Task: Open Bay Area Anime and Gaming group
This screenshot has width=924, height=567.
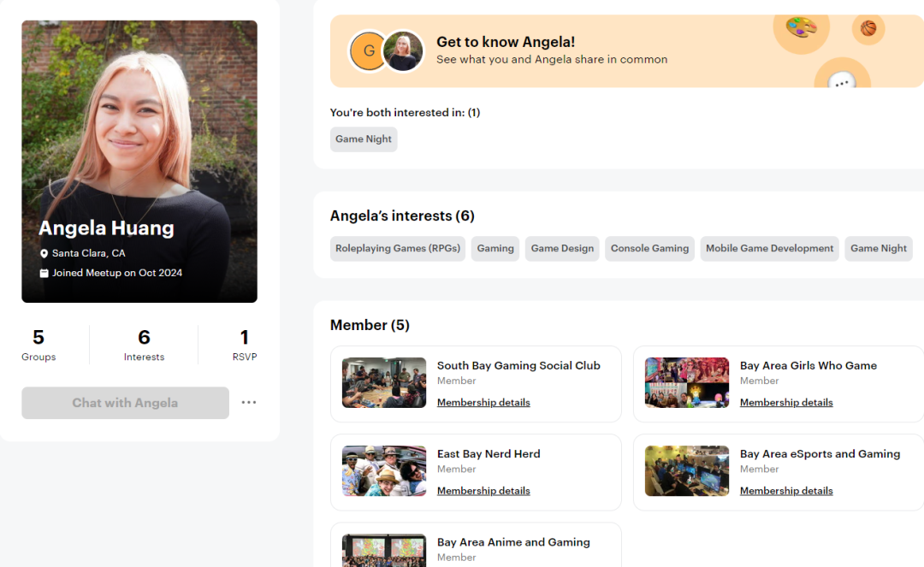Action: click(513, 542)
